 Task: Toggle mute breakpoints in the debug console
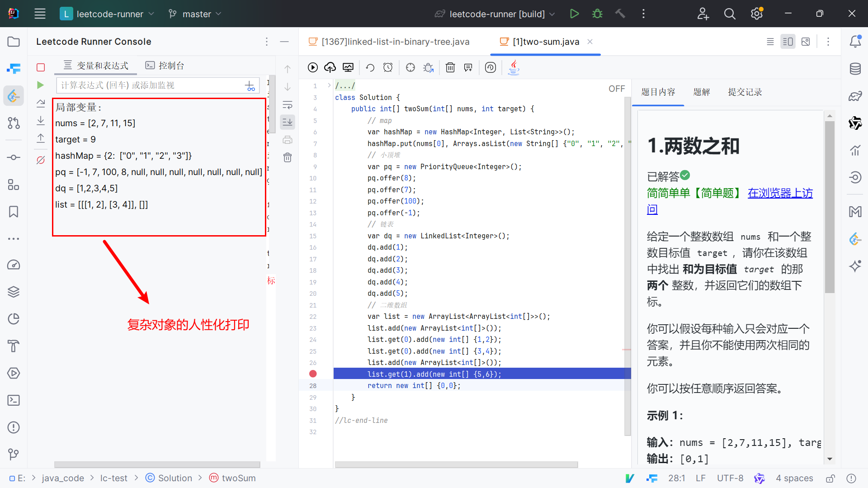point(41,160)
